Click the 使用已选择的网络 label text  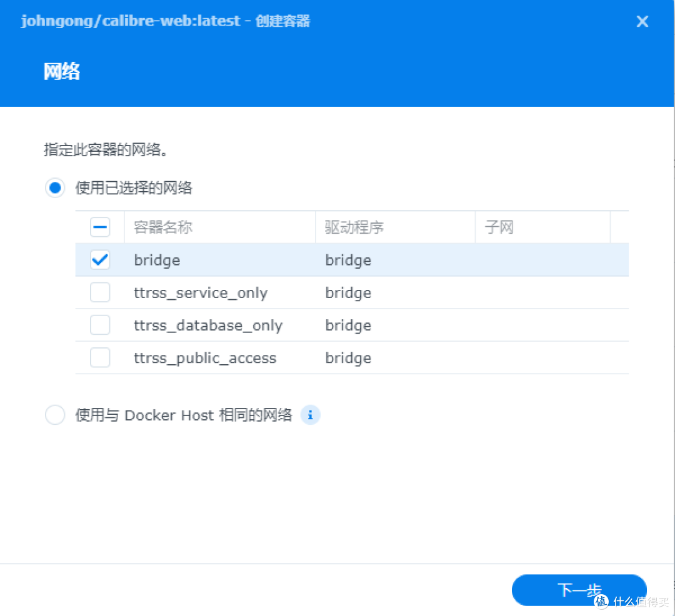click(134, 188)
